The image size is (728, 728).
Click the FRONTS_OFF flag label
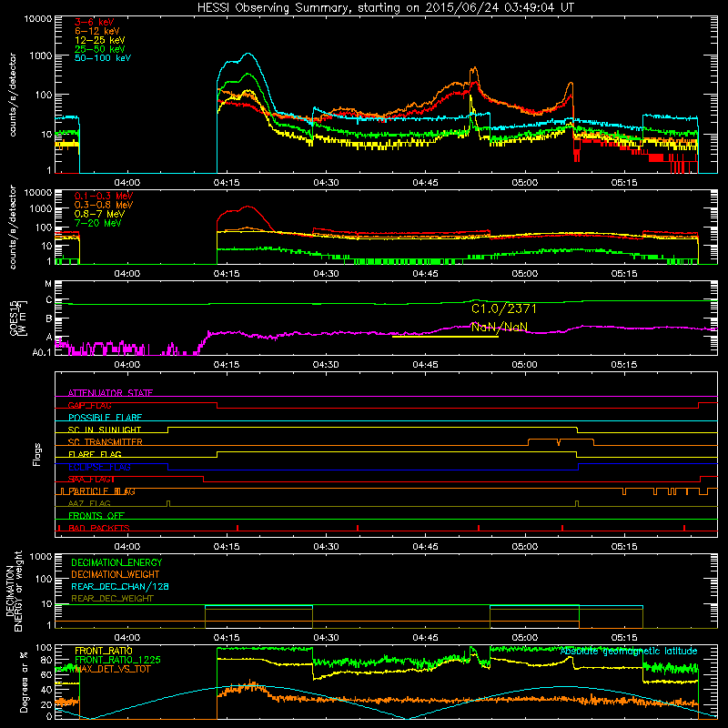96,516
